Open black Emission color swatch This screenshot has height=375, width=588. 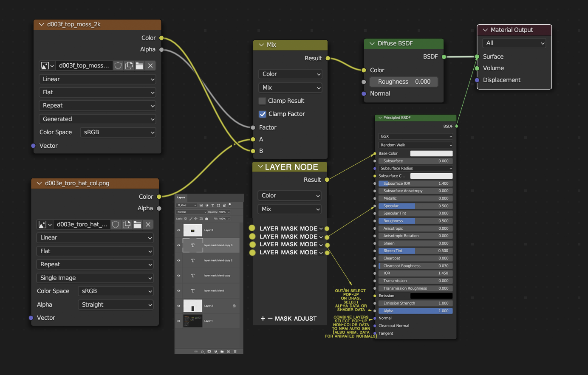(431, 296)
